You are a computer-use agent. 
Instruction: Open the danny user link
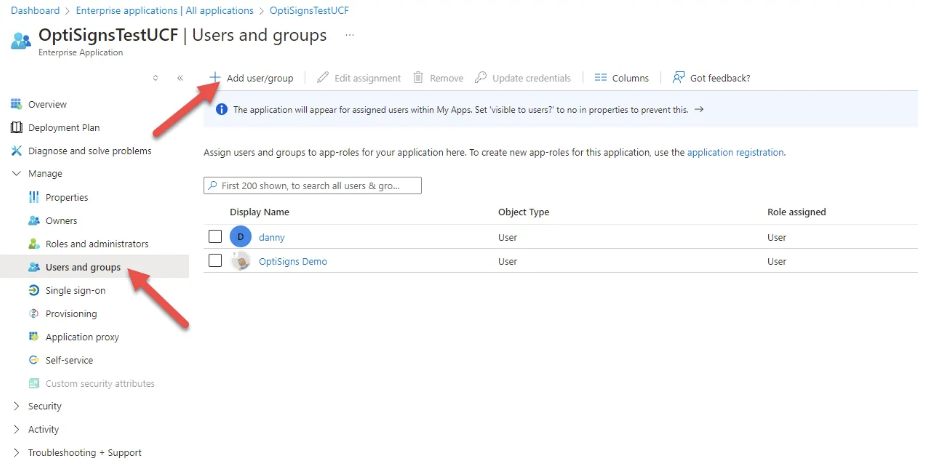pos(272,237)
